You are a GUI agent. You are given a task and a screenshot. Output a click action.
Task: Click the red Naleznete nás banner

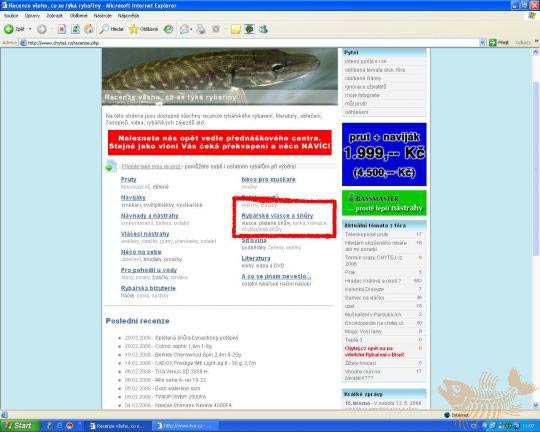(x=220, y=143)
